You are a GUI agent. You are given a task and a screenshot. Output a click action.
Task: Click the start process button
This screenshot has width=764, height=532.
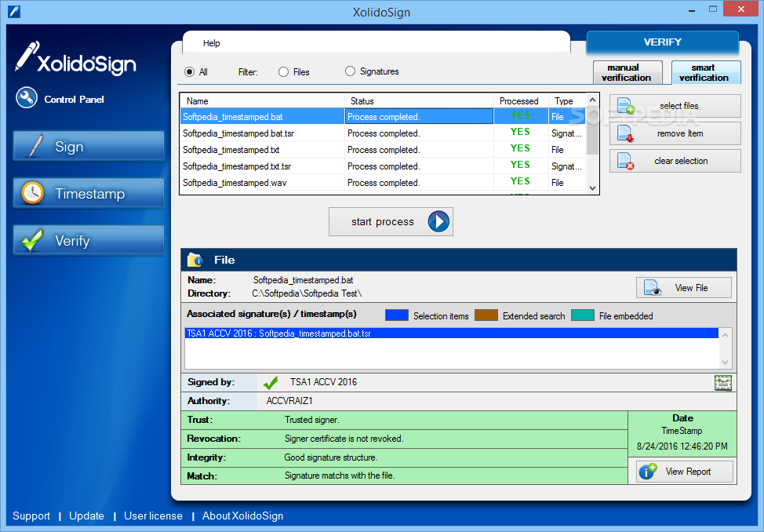[391, 221]
